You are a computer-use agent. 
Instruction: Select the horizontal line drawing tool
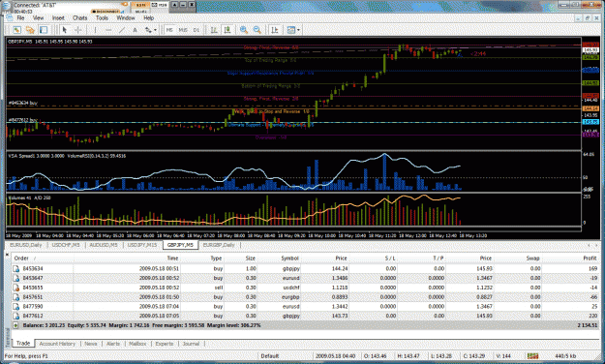point(108,30)
